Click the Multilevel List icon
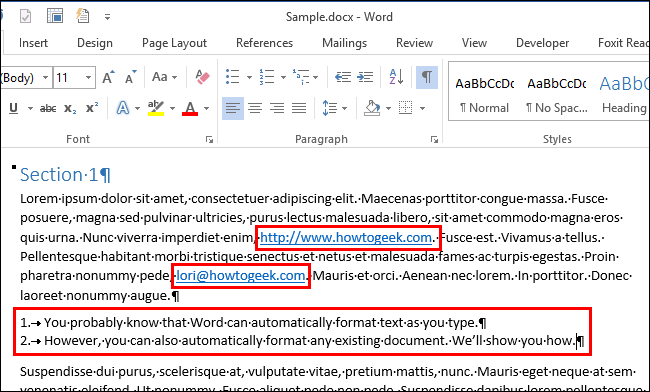650x392 pixels. (301, 77)
